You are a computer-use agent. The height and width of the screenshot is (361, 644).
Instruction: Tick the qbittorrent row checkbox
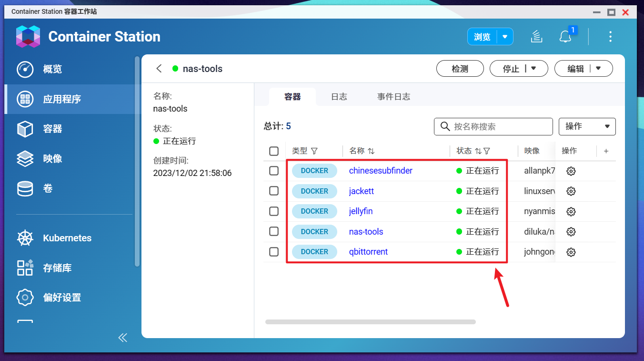(x=274, y=252)
